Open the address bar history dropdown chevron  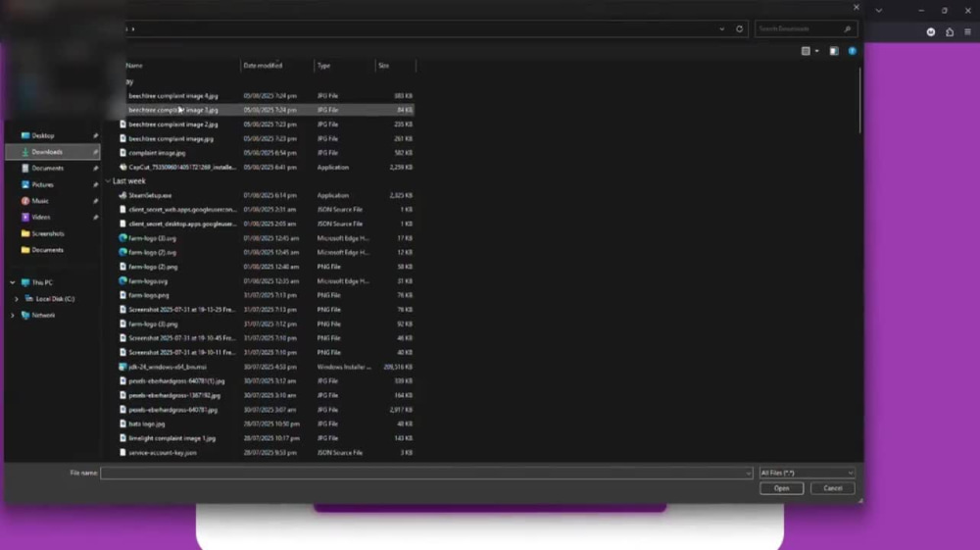(x=722, y=28)
